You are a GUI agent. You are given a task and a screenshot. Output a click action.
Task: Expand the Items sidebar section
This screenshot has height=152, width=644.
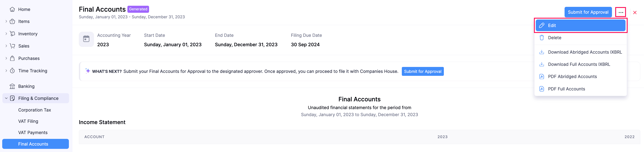tap(6, 21)
